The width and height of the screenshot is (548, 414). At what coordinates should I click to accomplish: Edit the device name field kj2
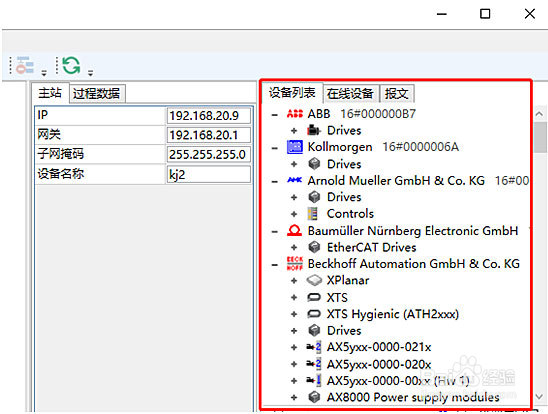(x=209, y=174)
